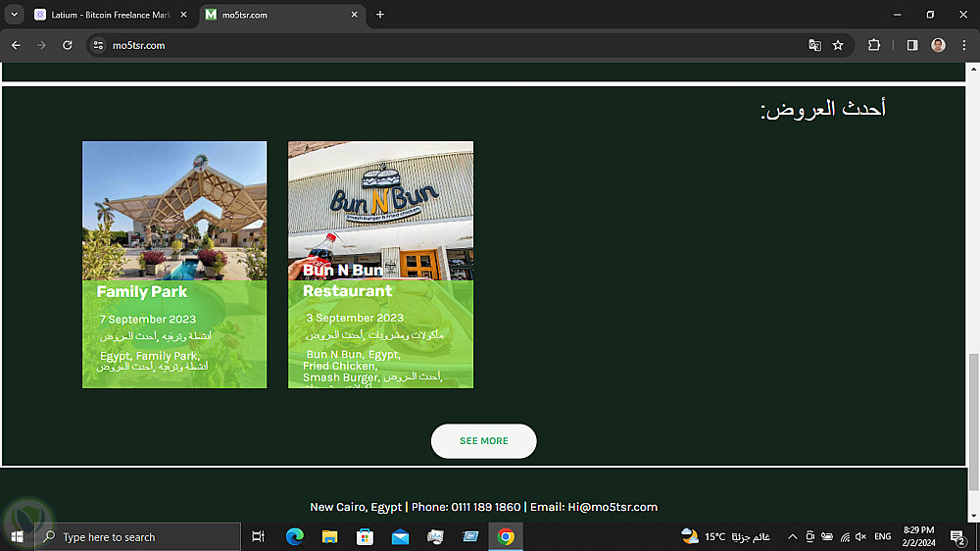Screen dimensions: 980x551
Task: Click the Chrome icon on the taskbar
Action: 506,536
